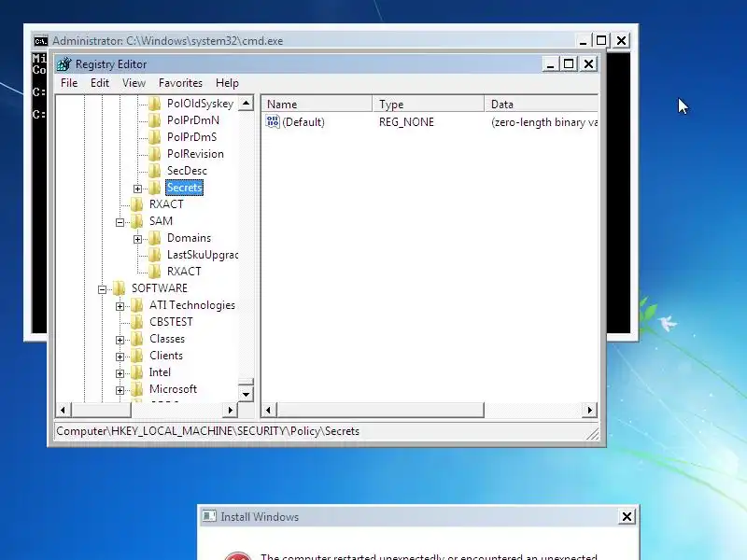The image size is (747, 560).
Task: Open the Help menu in Registry Editor
Action: pos(227,83)
